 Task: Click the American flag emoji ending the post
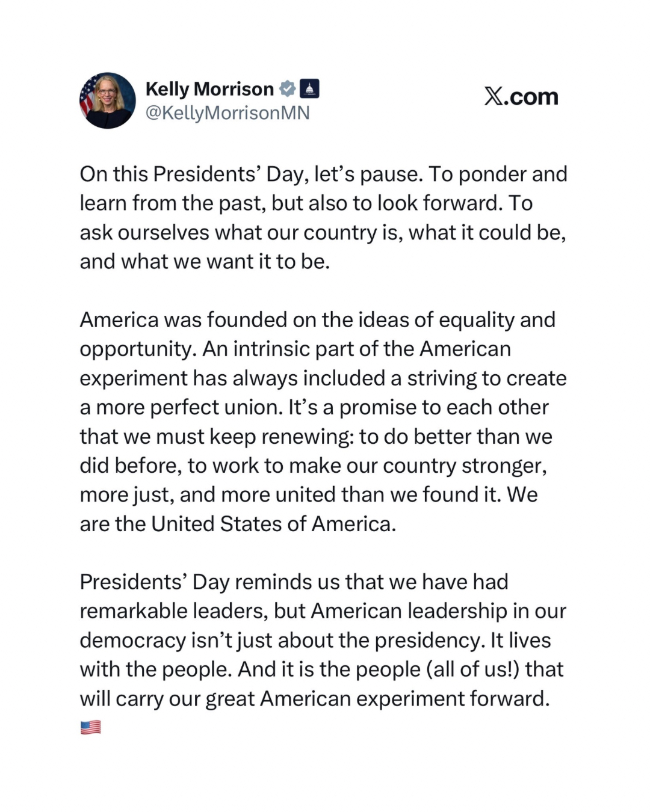90,728
